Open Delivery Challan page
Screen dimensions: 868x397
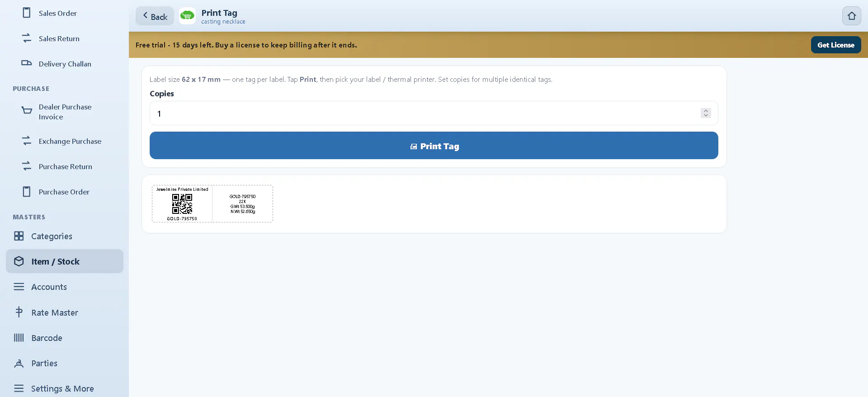pyautogui.click(x=64, y=64)
